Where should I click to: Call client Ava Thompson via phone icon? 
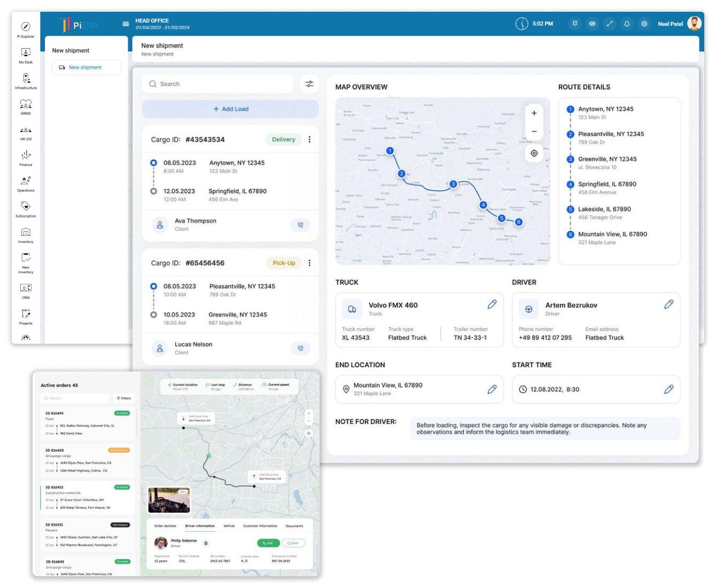(300, 225)
